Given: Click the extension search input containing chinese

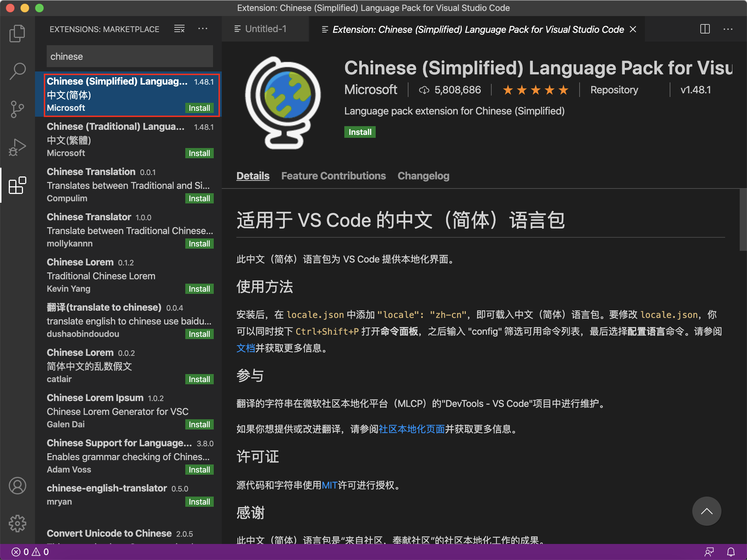Looking at the screenshot, I should pos(129,56).
